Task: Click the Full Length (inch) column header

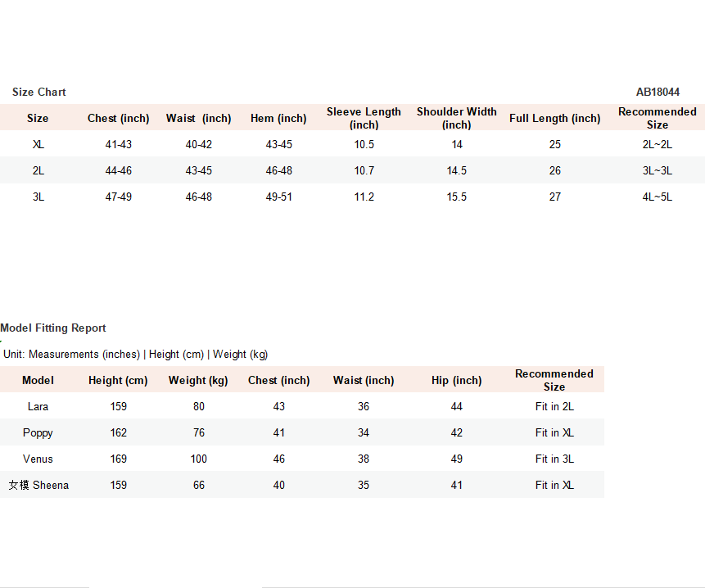Action: pyautogui.click(x=554, y=118)
